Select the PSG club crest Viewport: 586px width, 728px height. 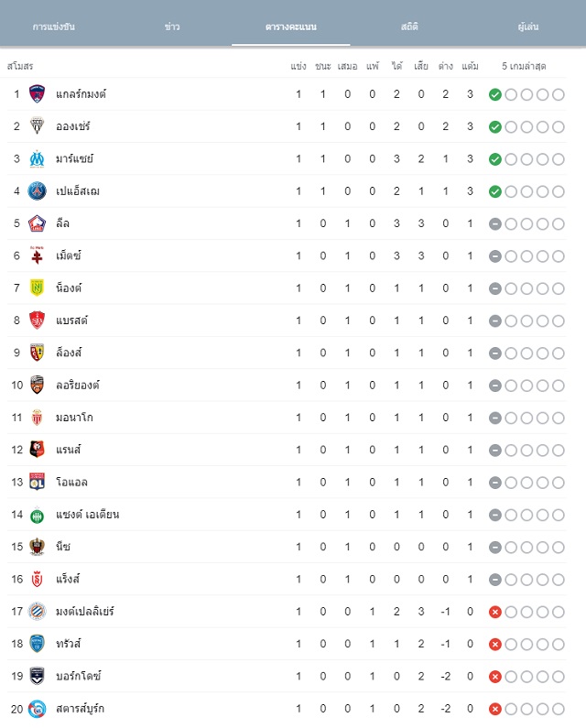37,190
